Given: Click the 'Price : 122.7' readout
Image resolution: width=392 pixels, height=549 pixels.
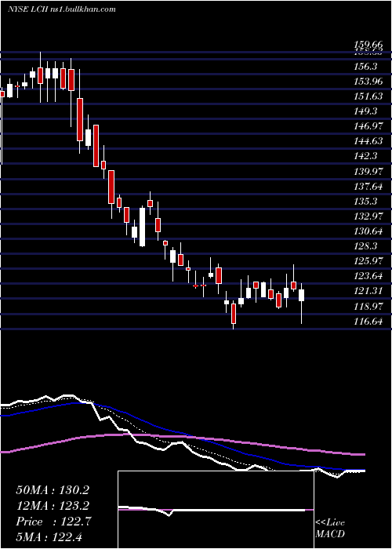Looking at the screenshot, I should tap(53, 522).
